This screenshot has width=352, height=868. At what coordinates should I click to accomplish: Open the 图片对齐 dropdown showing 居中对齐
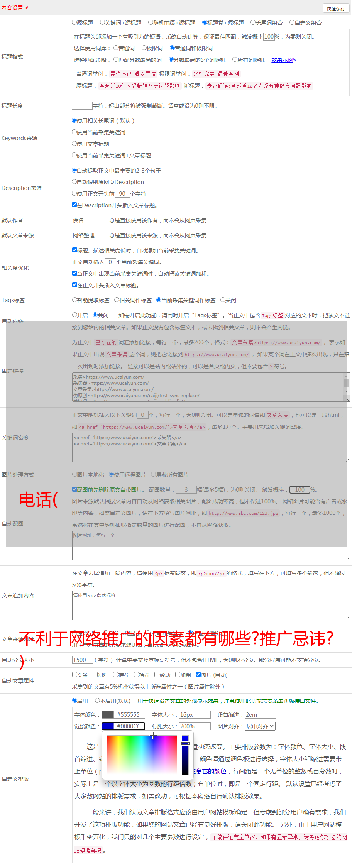point(260,726)
